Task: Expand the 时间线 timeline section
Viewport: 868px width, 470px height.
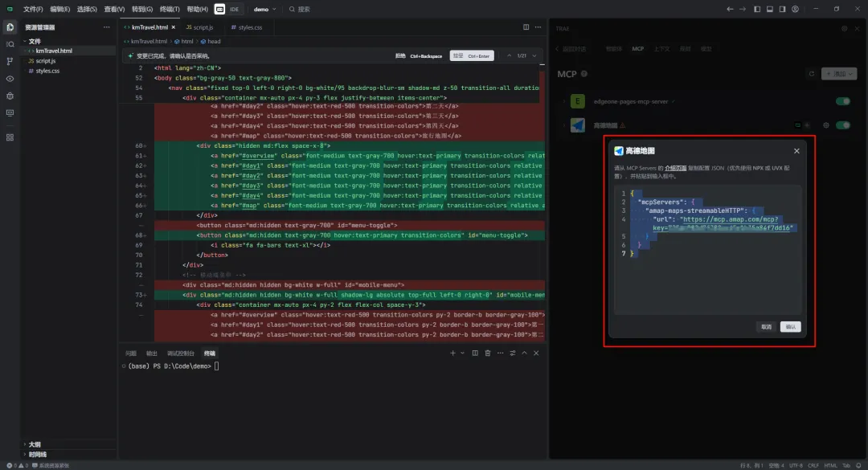Action: [37, 454]
